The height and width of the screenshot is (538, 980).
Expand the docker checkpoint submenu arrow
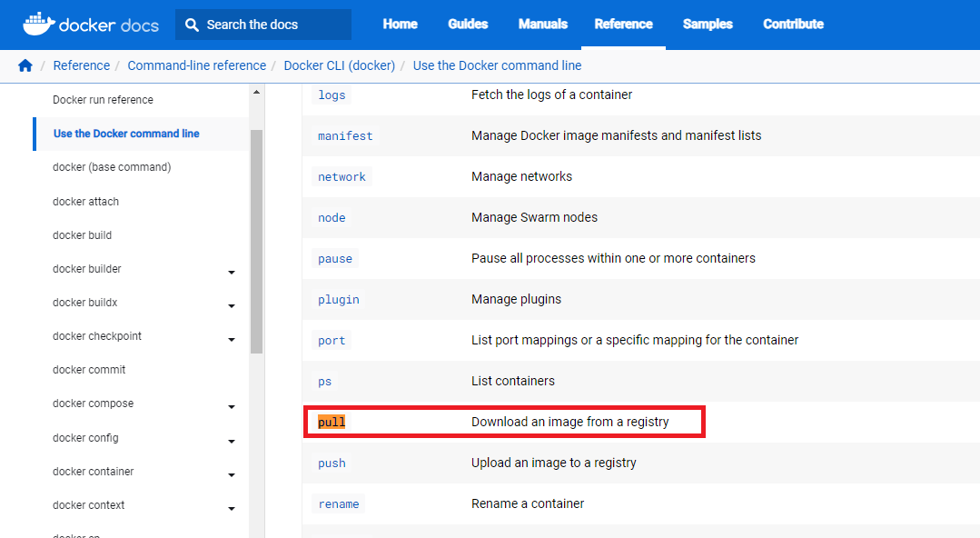232,340
